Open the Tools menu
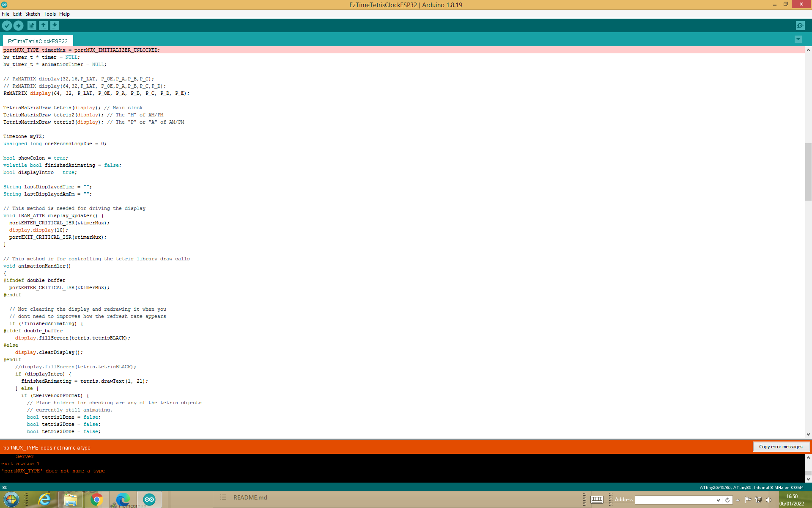This screenshot has height=508, width=812. click(49, 14)
